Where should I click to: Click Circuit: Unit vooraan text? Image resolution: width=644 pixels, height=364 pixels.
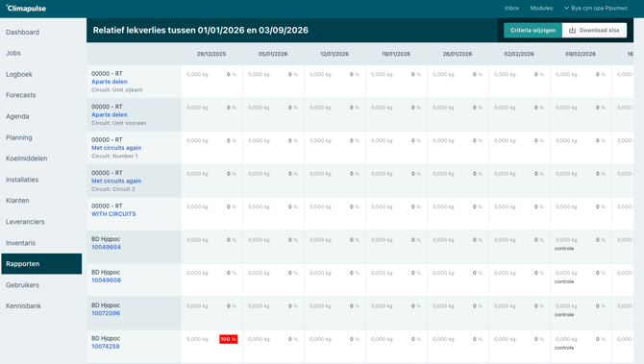[118, 123]
